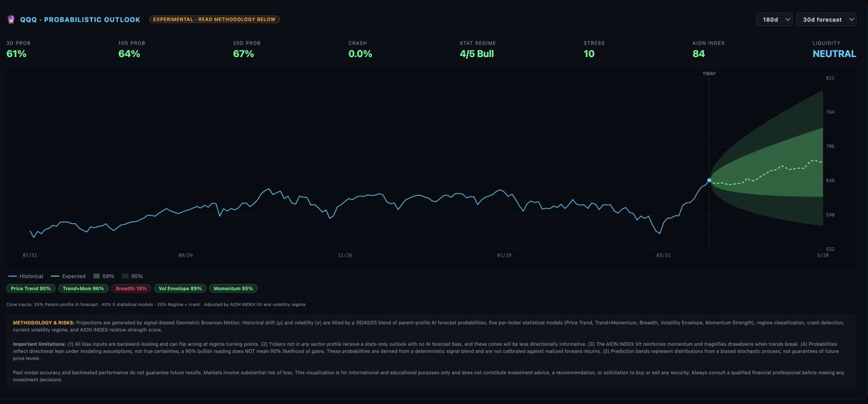Click the 590 y-axis price label
The height and width of the screenshot is (404, 868).
(x=830, y=215)
